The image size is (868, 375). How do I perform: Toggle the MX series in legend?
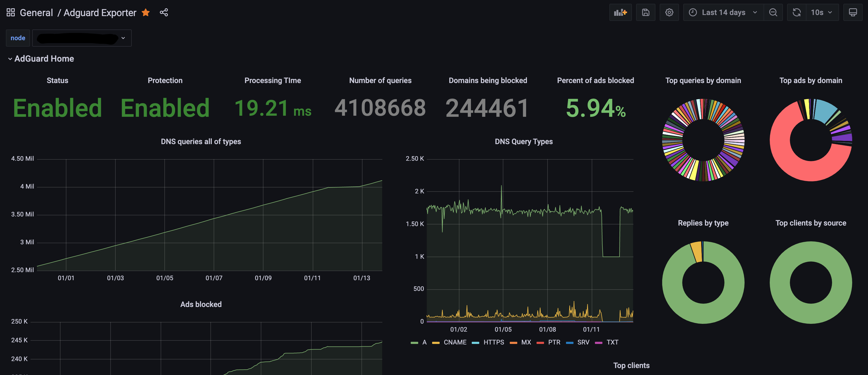point(526,342)
